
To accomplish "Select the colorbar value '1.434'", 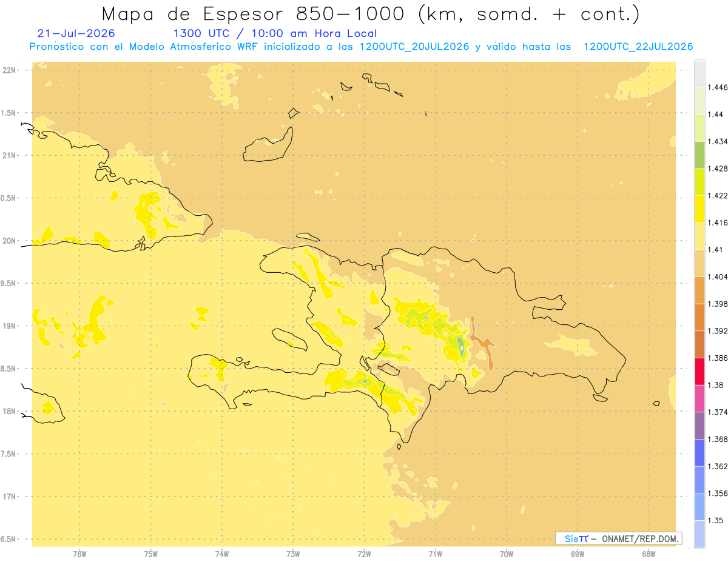I will (717, 142).
